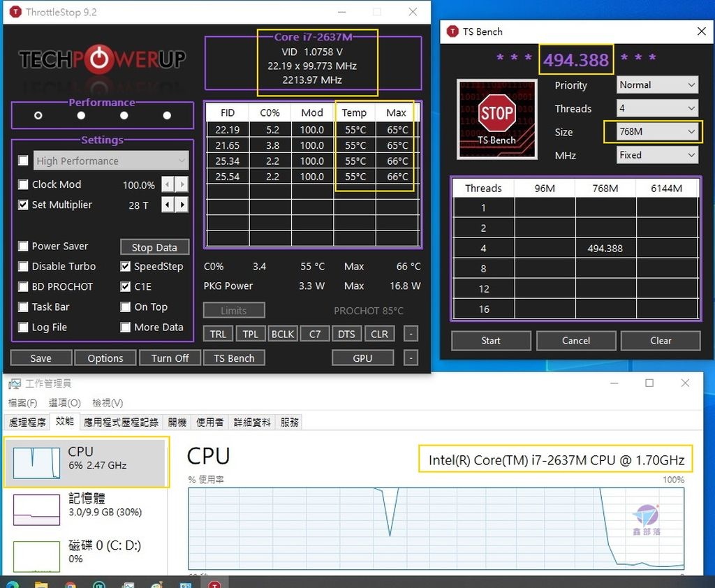Enable the Disable Turbo checkbox
The image size is (715, 588).
click(x=23, y=266)
